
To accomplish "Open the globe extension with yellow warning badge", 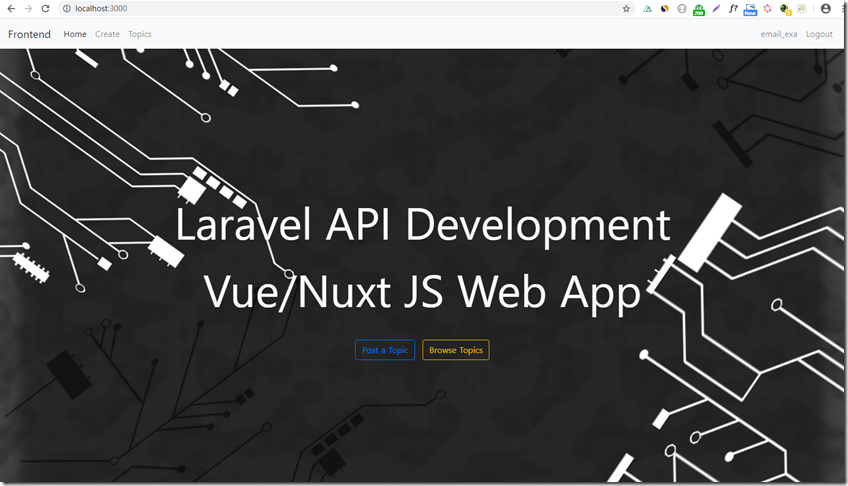I will (x=785, y=9).
